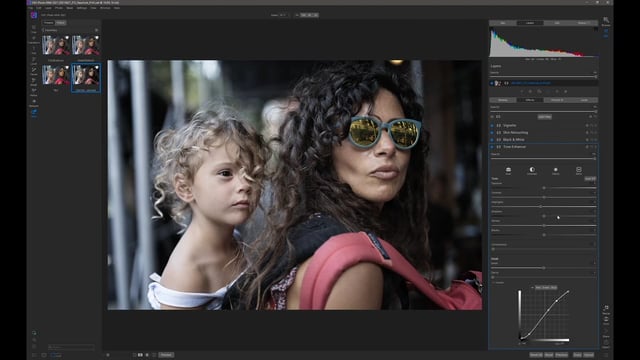Toggle visibility of the Tone Enhancer filter

[x=492, y=147]
